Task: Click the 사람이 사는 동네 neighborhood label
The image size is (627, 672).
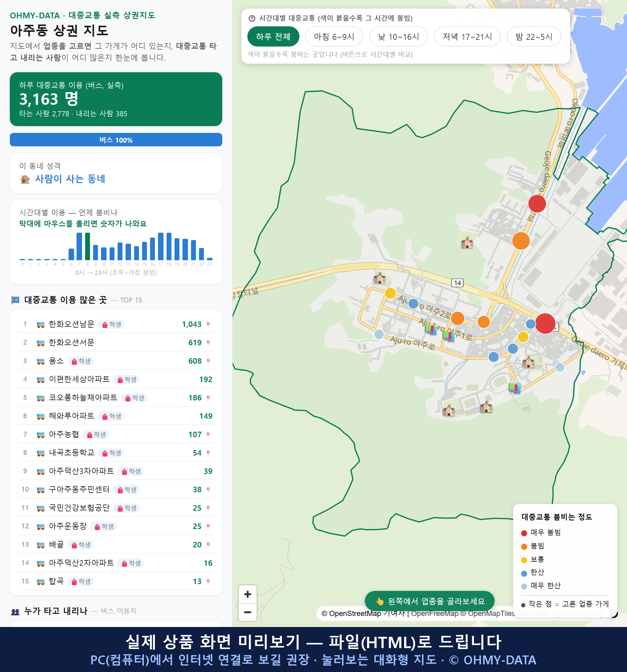Action: click(70, 179)
